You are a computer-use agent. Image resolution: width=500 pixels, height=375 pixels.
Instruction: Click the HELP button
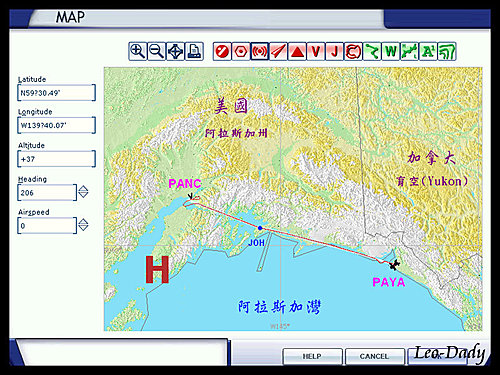(x=312, y=356)
